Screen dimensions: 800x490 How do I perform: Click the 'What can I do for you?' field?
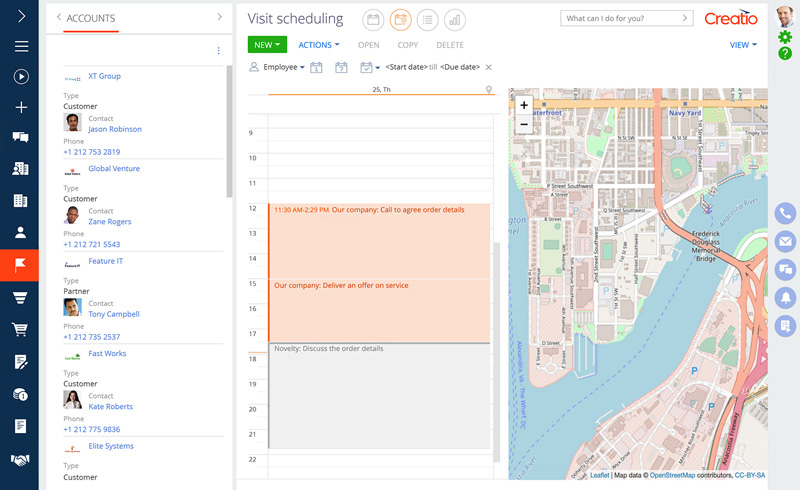point(626,18)
